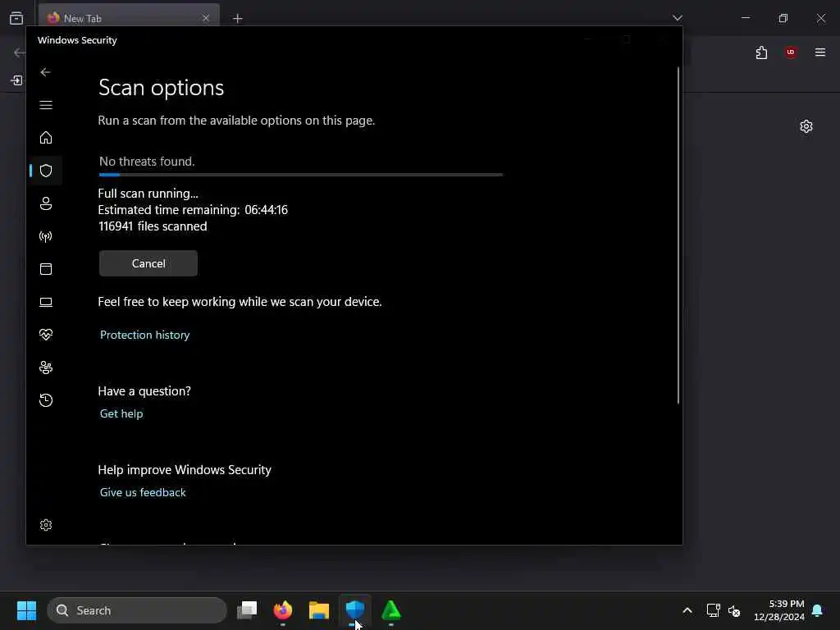Switch to Firefox on the taskbar
The height and width of the screenshot is (630, 840).
point(283,610)
